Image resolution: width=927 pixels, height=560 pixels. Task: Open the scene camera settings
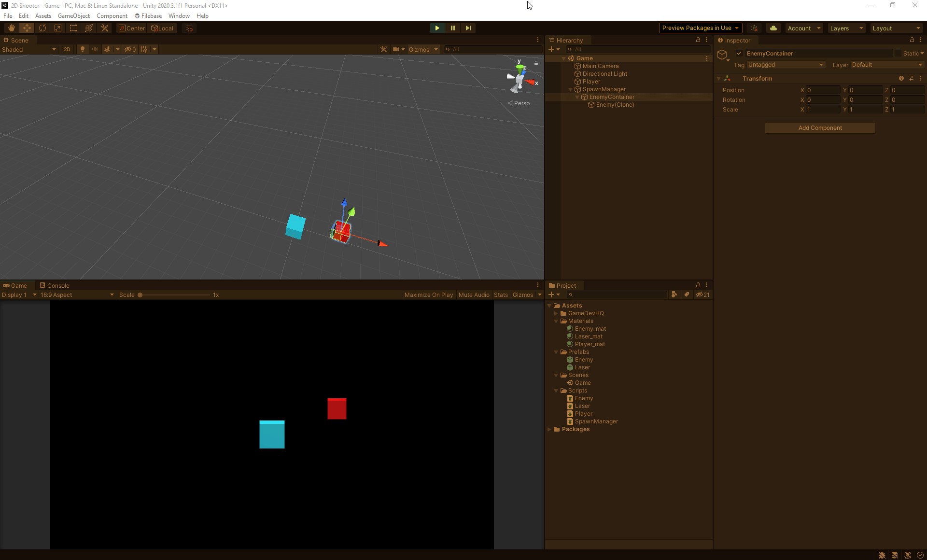[396, 49]
